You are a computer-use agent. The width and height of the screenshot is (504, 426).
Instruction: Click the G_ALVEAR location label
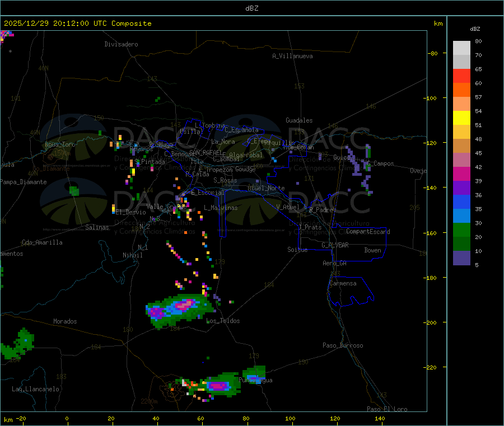(x=335, y=245)
